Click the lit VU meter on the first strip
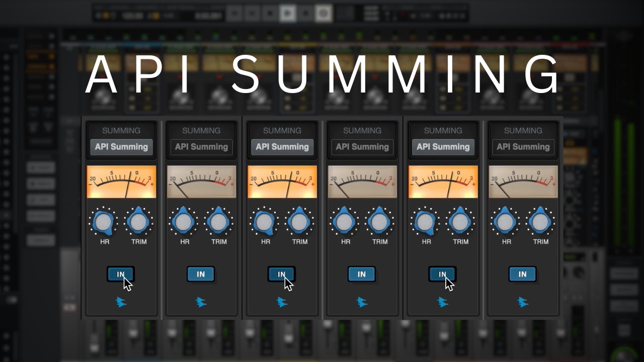 tap(121, 182)
